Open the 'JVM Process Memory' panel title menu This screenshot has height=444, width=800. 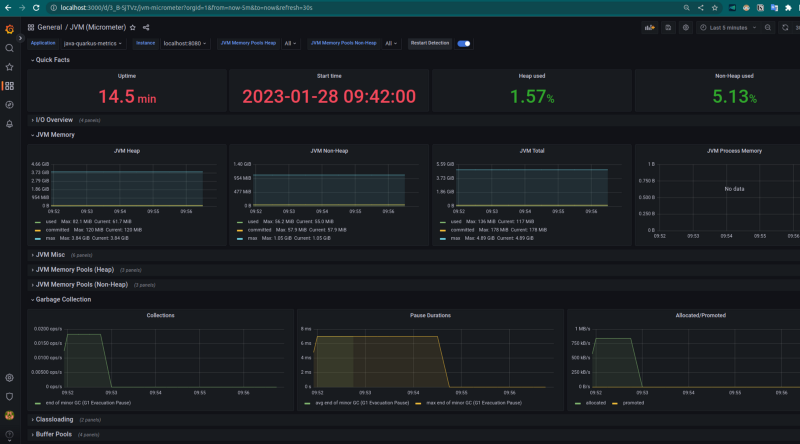tap(734, 151)
